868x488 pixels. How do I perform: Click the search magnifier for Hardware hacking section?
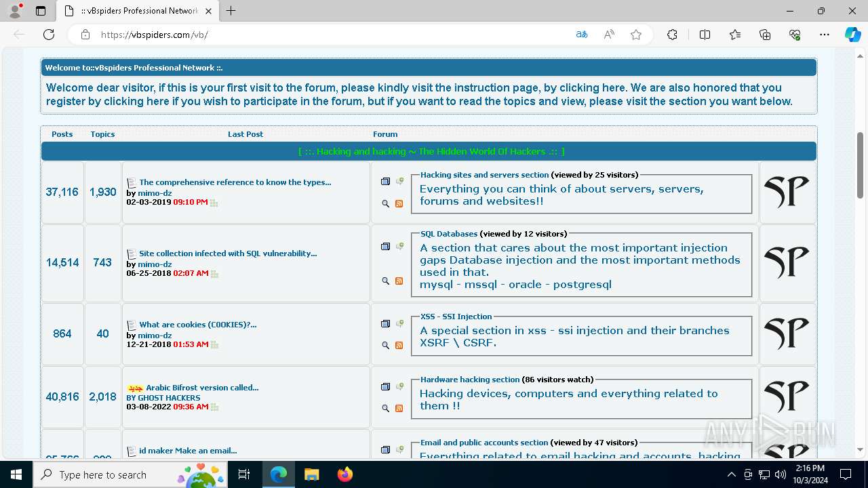click(x=386, y=408)
